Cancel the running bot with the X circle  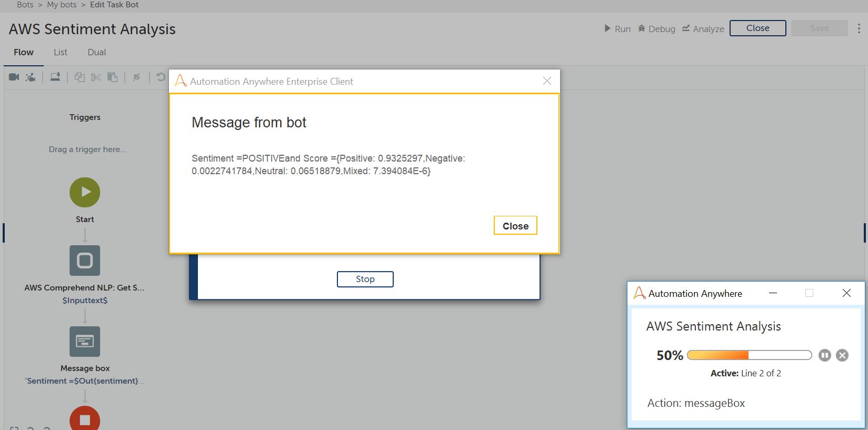tap(842, 355)
